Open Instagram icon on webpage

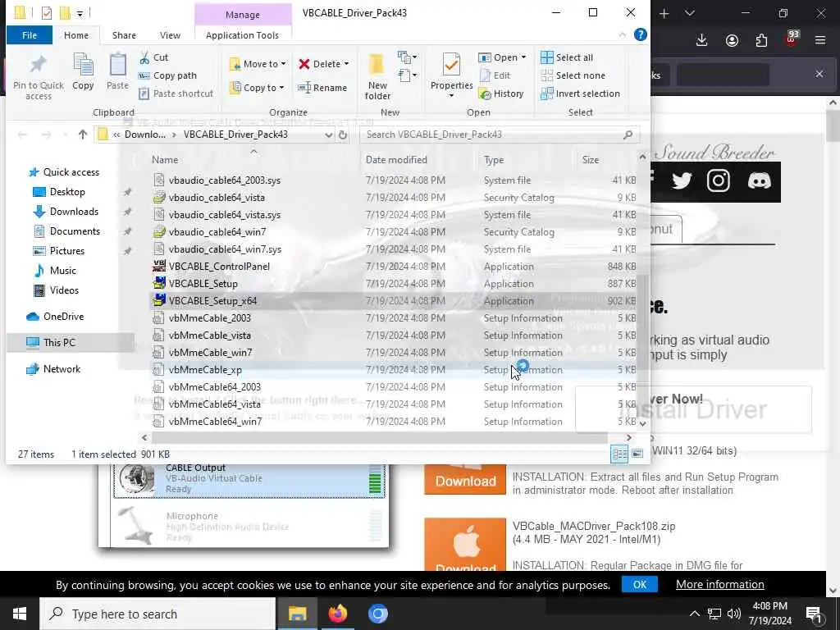point(719,180)
